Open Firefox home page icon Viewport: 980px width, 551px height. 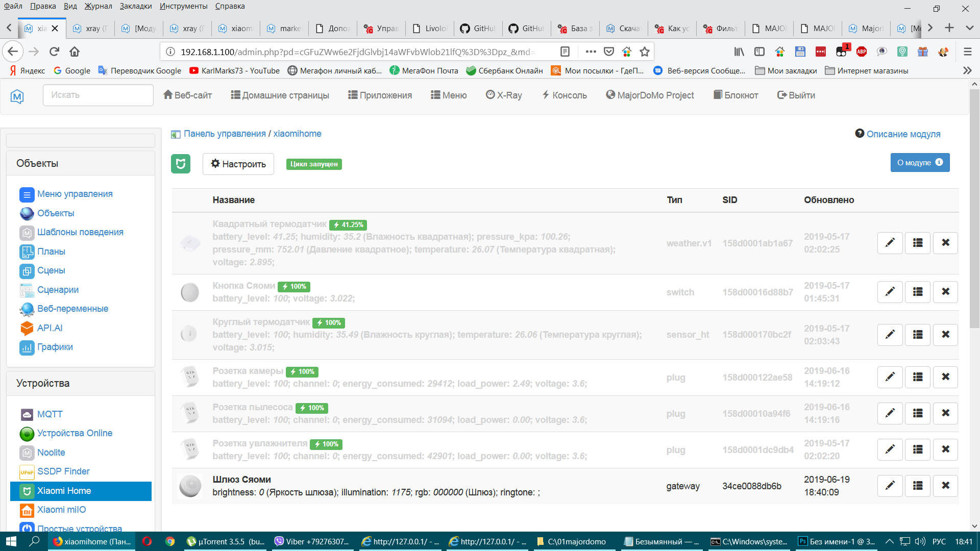tap(75, 52)
